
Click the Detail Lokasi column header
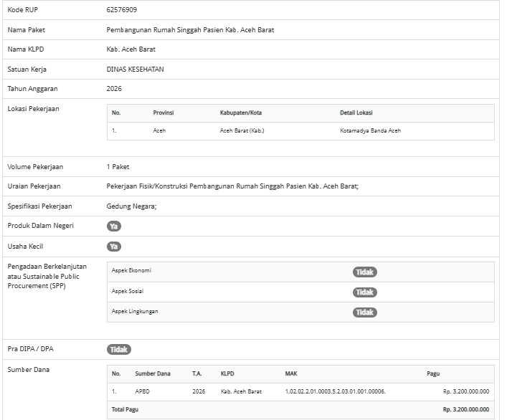(x=356, y=113)
